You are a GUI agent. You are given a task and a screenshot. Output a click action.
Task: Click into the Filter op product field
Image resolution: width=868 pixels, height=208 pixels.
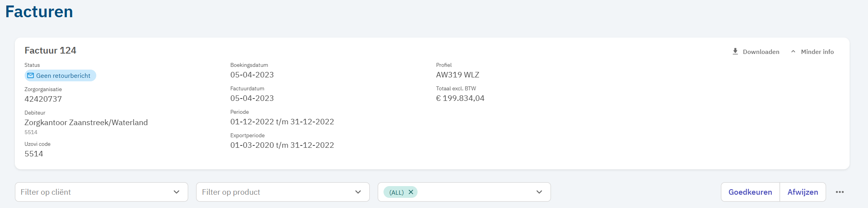[x=274, y=192]
